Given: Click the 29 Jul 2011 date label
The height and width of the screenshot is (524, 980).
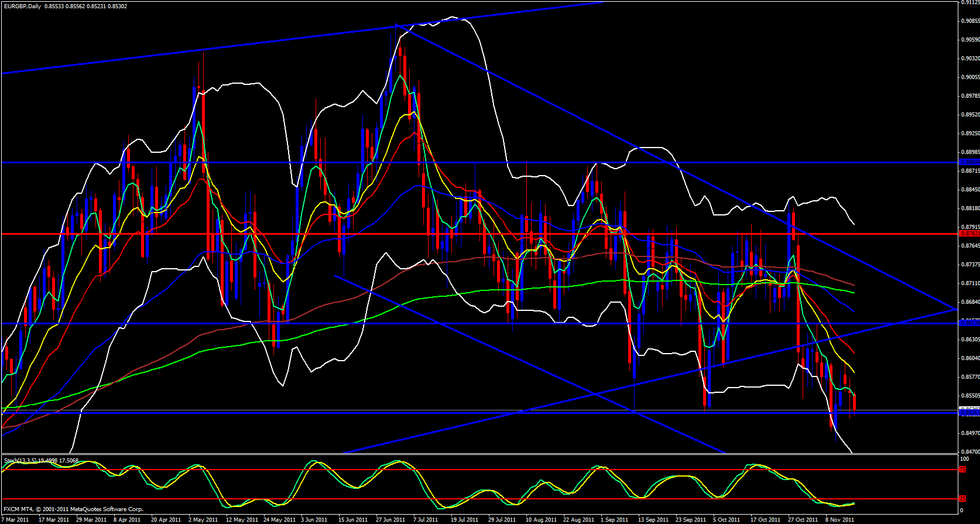Looking at the screenshot, I should (x=502, y=519).
